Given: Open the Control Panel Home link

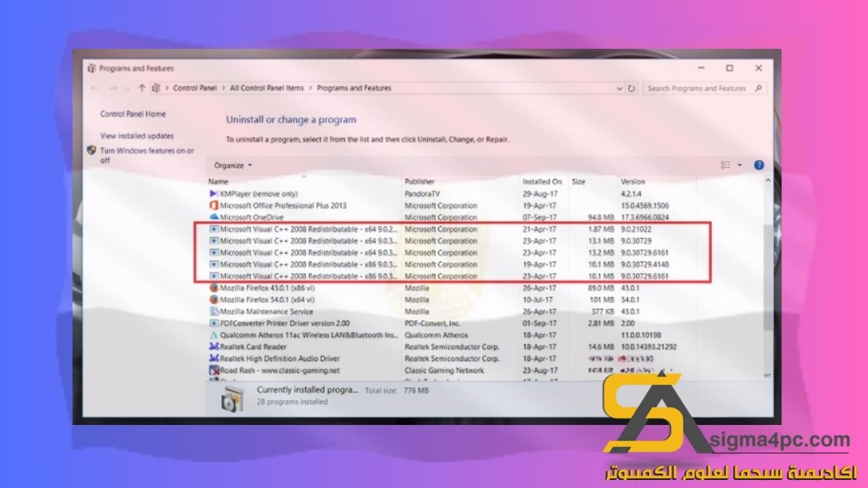Looking at the screenshot, I should click(133, 115).
